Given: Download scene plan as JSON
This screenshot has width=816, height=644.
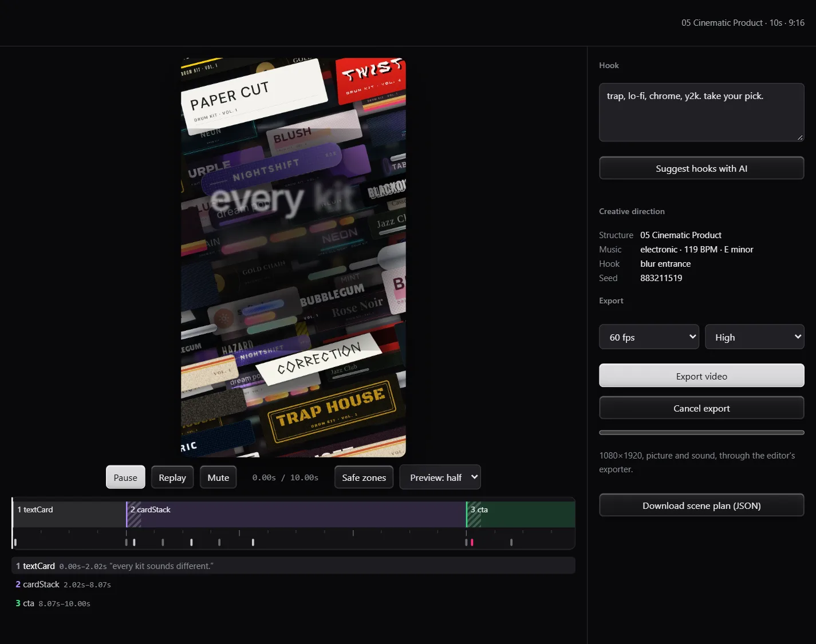Looking at the screenshot, I should (701, 505).
